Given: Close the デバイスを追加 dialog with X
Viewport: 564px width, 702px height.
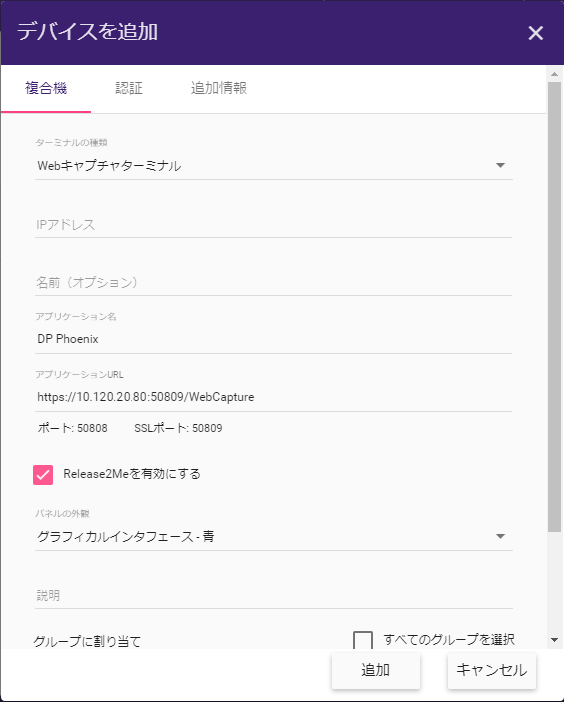Looking at the screenshot, I should [x=535, y=33].
